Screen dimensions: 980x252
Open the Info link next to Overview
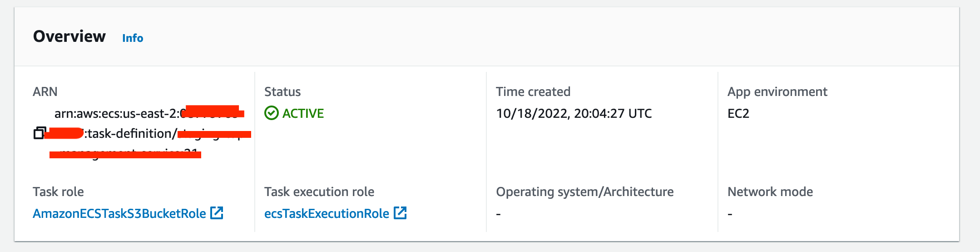coord(133,38)
